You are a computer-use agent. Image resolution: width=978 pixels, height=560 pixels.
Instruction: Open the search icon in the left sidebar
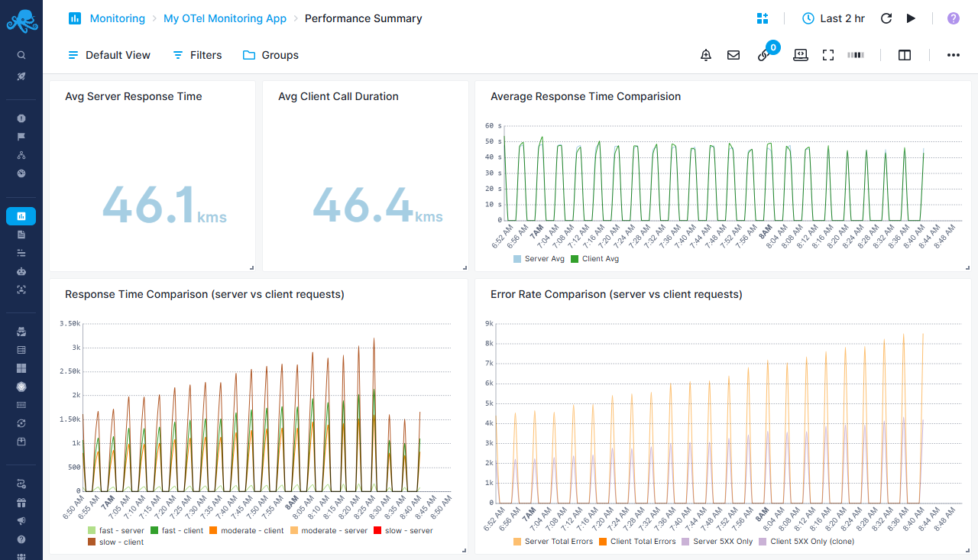tap(21, 54)
